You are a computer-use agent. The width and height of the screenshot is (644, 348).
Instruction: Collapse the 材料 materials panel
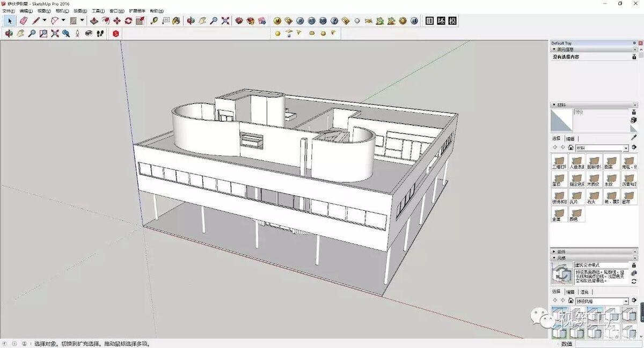[x=554, y=105]
